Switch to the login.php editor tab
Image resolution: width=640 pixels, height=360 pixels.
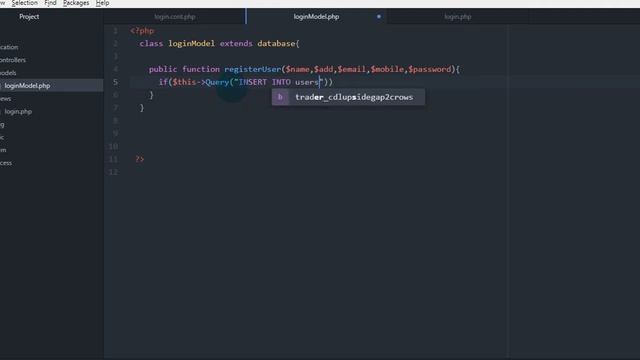458,17
